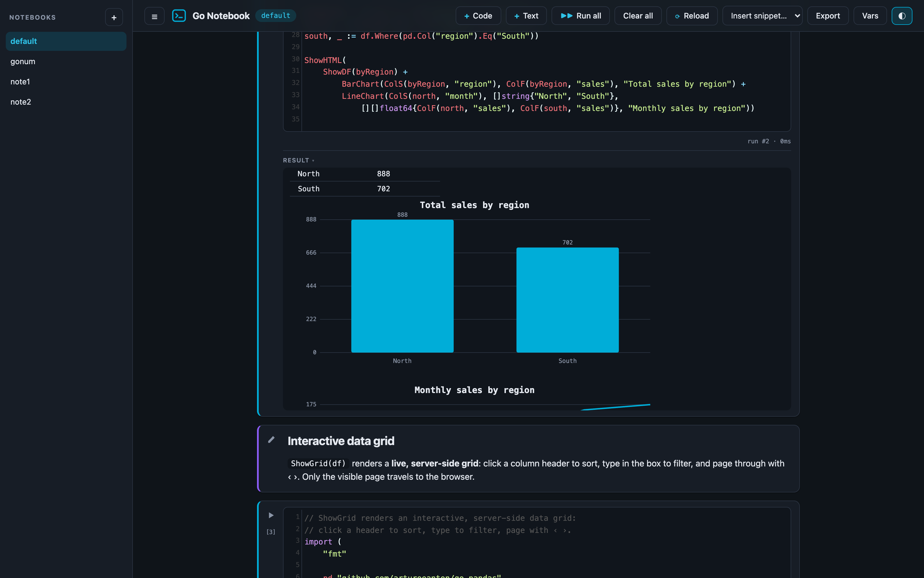Add a new Text cell

click(526, 16)
